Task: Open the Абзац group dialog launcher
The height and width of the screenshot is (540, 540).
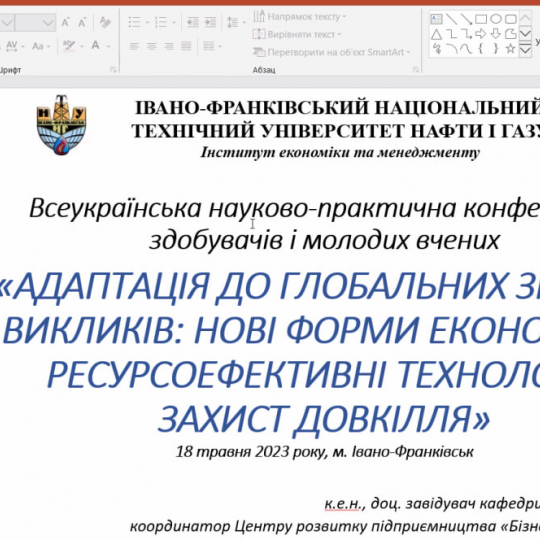Action: (x=416, y=70)
